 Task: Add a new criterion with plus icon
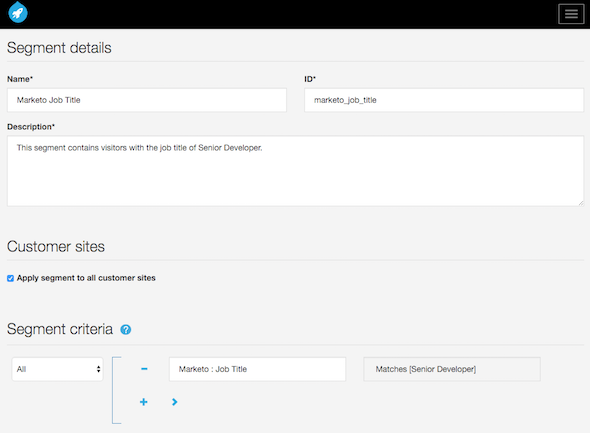click(x=143, y=402)
